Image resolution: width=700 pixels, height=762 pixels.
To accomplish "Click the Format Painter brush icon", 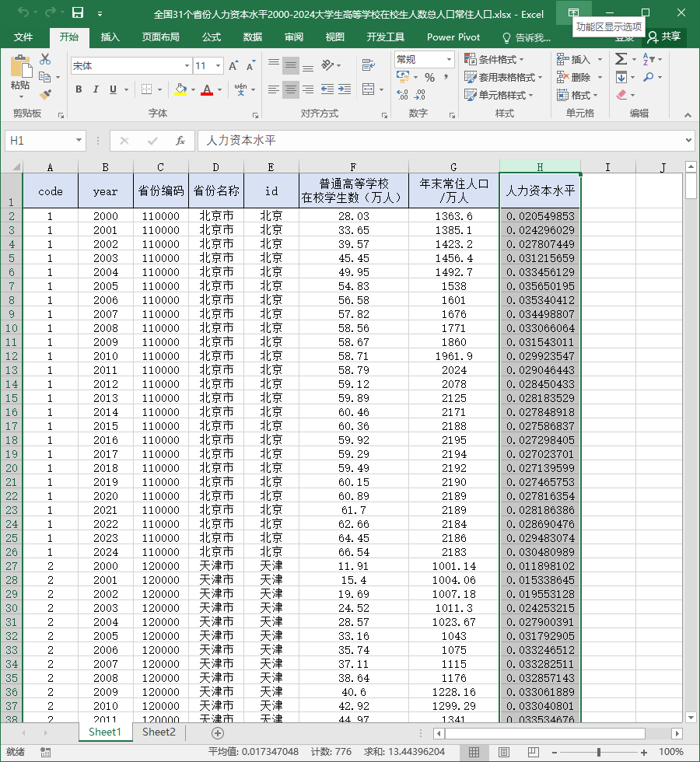I will tap(45, 95).
